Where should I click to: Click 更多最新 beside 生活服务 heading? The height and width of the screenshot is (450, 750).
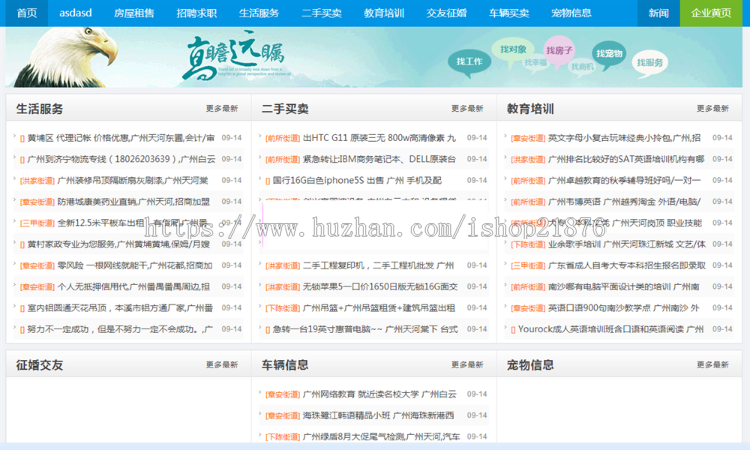[x=222, y=109]
